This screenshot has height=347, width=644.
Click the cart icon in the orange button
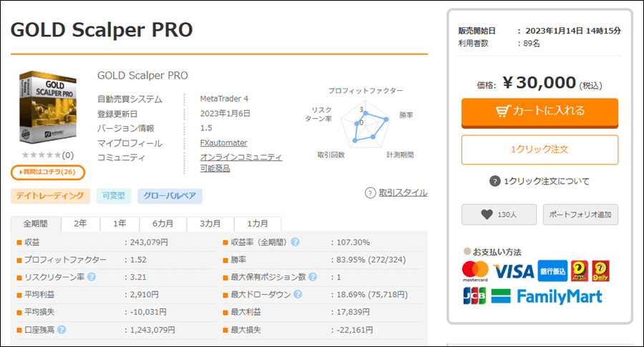pyautogui.click(x=503, y=111)
